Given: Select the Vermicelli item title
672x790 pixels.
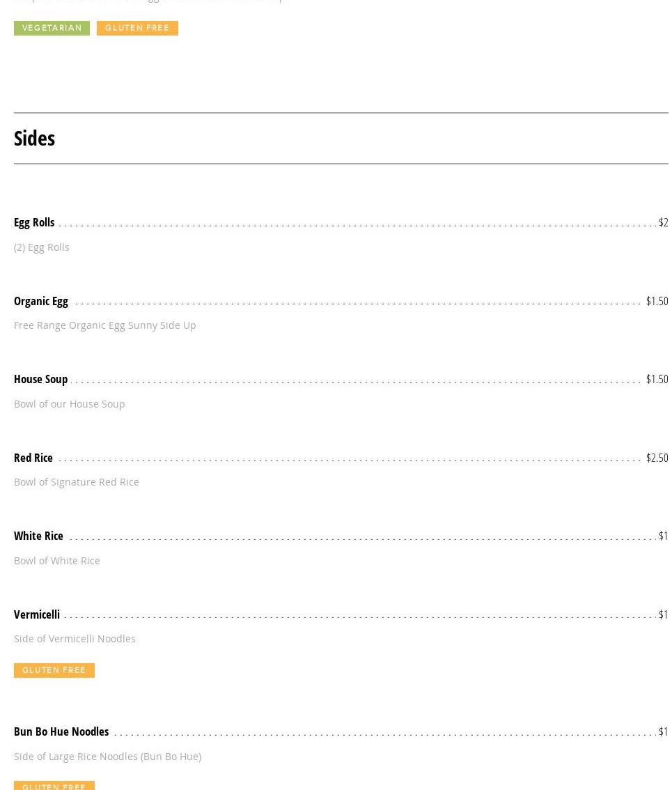Looking at the screenshot, I should tap(37, 614).
